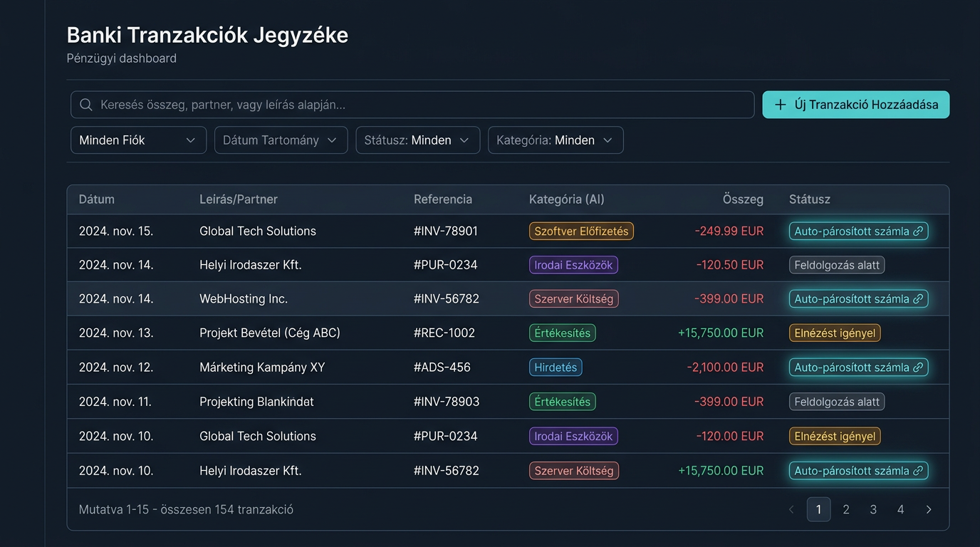Open the Minden Fiók dropdown
This screenshot has height=547, width=980.
point(138,140)
